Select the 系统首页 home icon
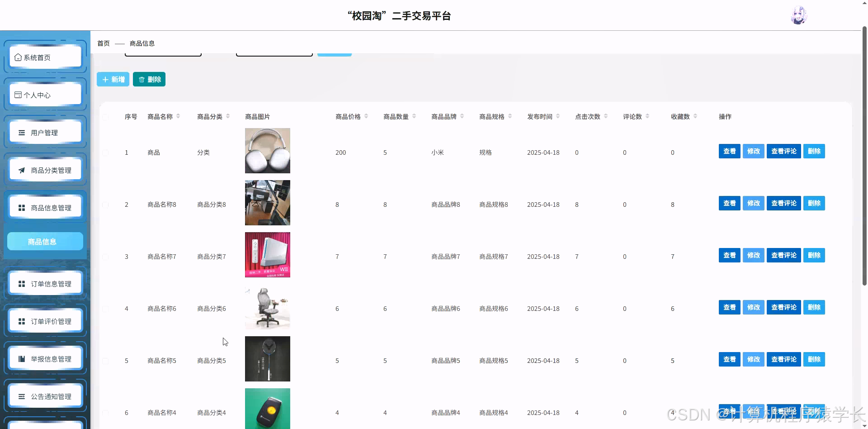The width and height of the screenshot is (868, 429). pyautogui.click(x=18, y=57)
